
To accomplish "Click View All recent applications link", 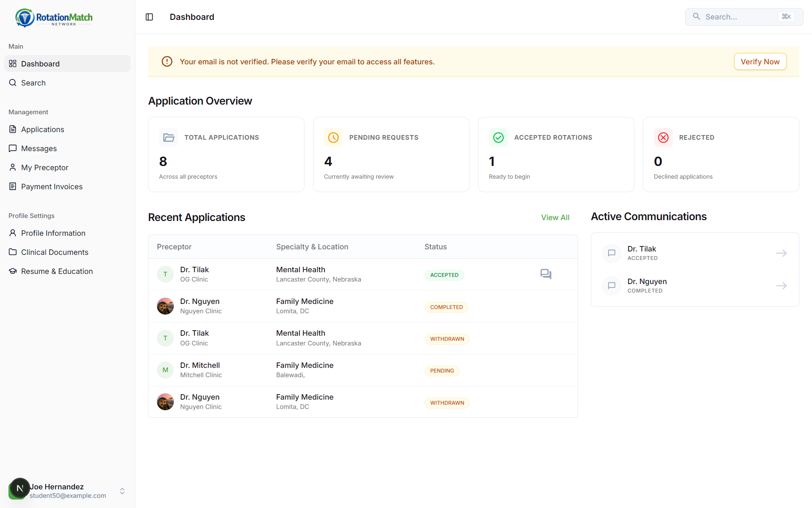I will 555,218.
